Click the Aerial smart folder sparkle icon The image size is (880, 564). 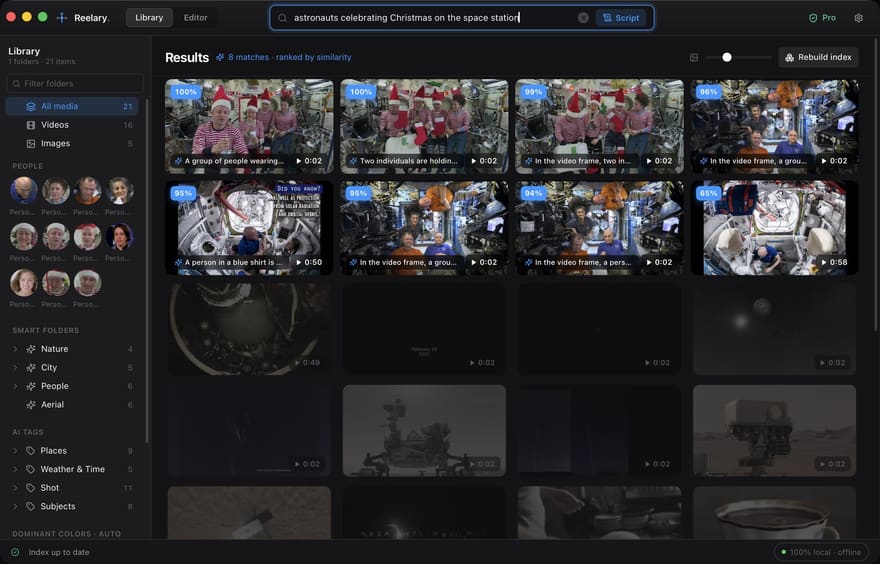(x=31, y=405)
